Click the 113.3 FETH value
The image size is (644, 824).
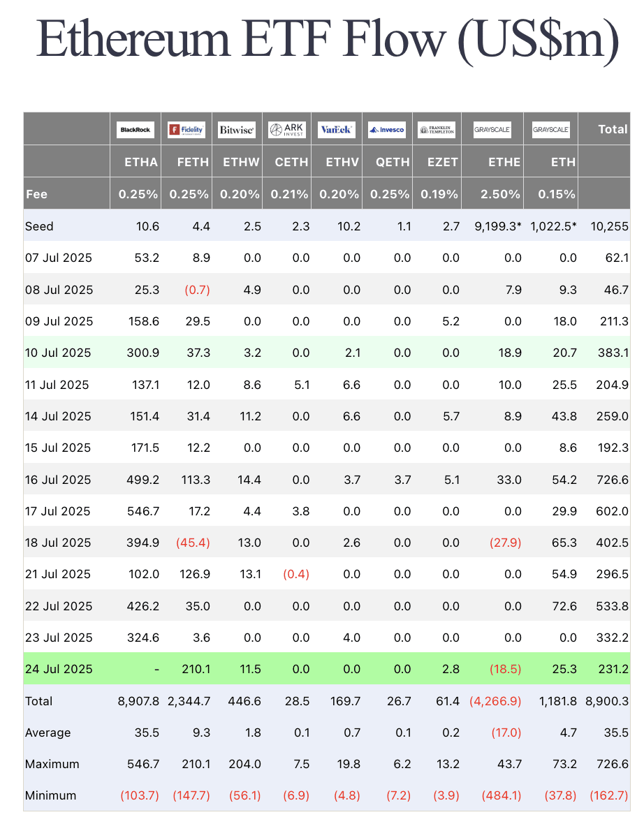click(196, 480)
